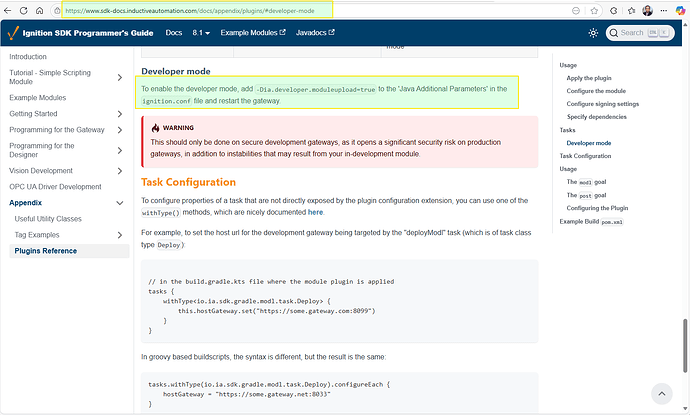Image resolution: width=690 pixels, height=415 pixels.
Task: Open the Docs navbar item
Action: [174, 33]
